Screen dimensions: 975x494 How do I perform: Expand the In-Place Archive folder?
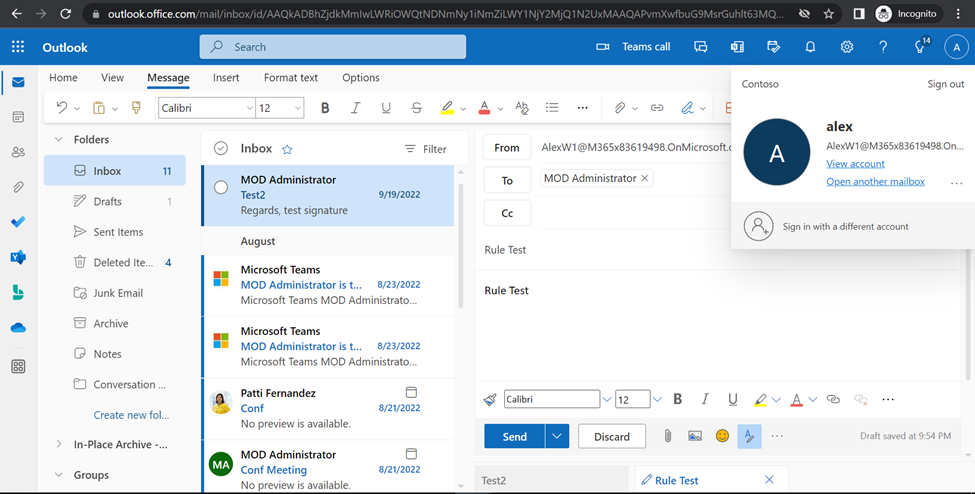59,444
